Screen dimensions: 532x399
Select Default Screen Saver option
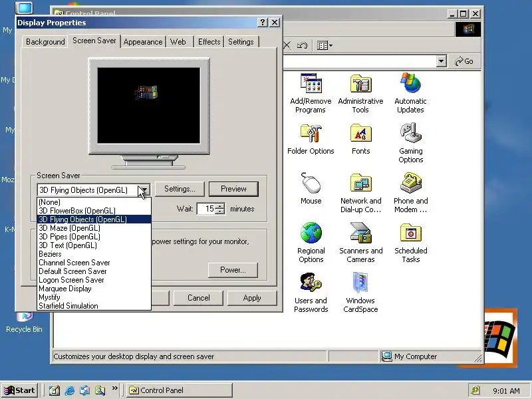[x=94, y=271]
